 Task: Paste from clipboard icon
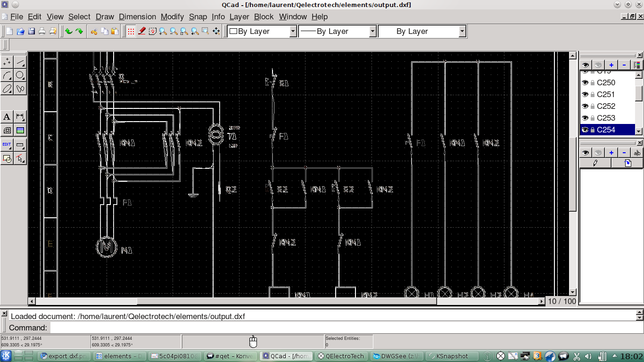[x=115, y=31]
